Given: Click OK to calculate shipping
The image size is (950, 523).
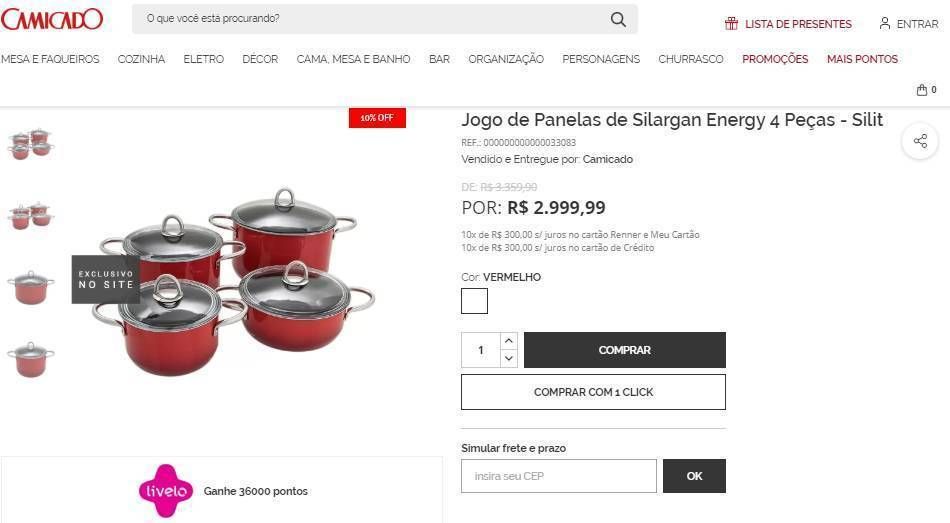Looking at the screenshot, I should [x=694, y=476].
